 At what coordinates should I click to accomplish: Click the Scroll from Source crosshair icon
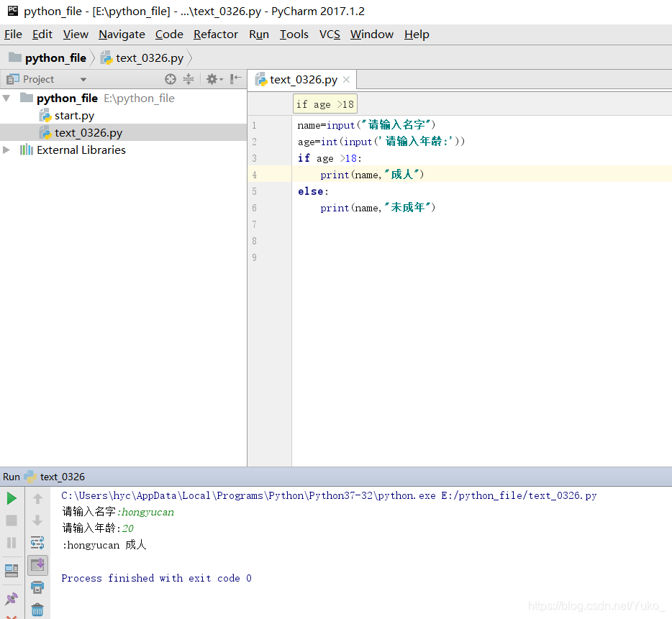click(171, 79)
